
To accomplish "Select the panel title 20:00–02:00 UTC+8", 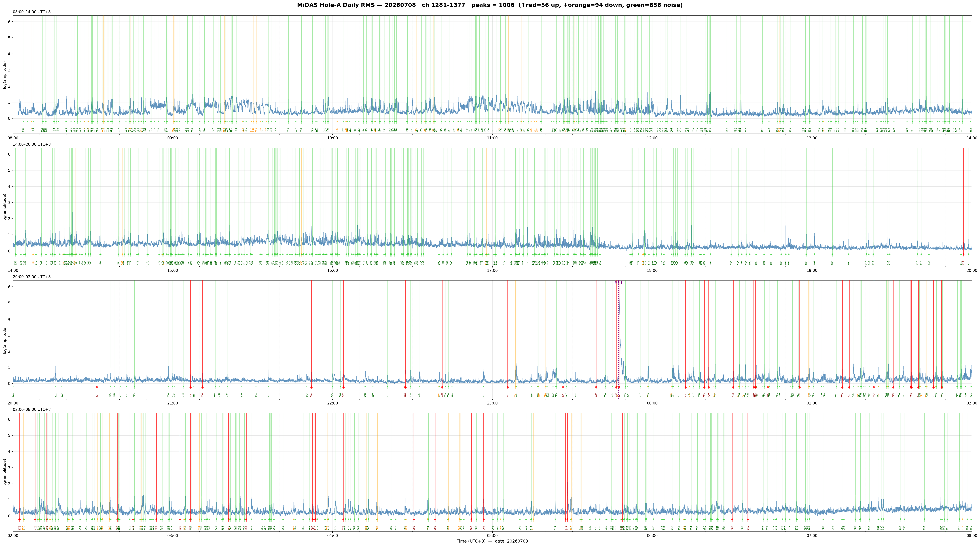I will (32, 277).
